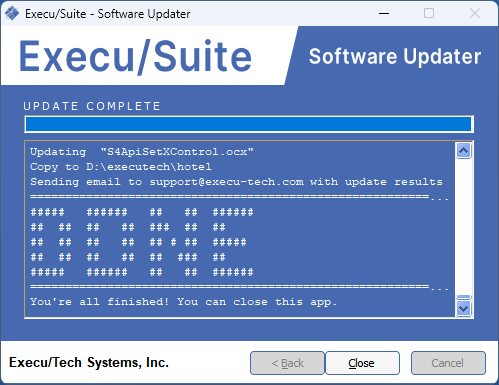Click the scrollbar thumb in log box

point(463,297)
